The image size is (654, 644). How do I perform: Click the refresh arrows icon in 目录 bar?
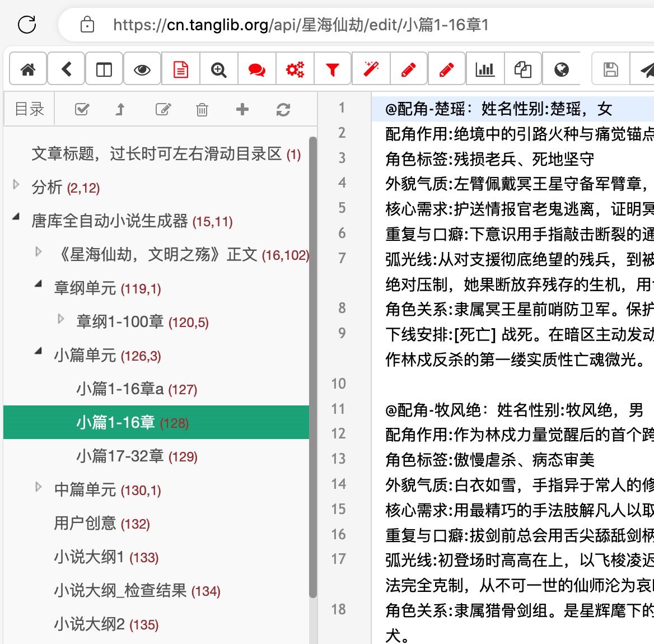click(x=283, y=110)
